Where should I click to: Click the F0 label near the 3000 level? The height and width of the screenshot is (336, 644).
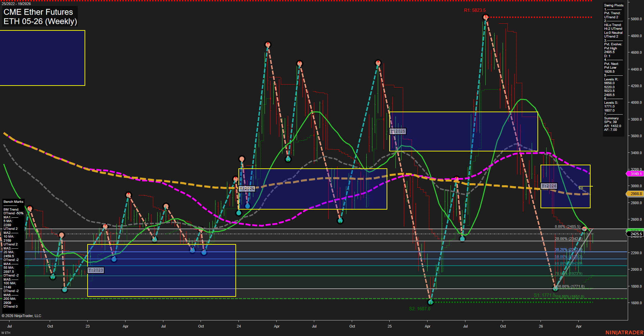tap(581, 188)
